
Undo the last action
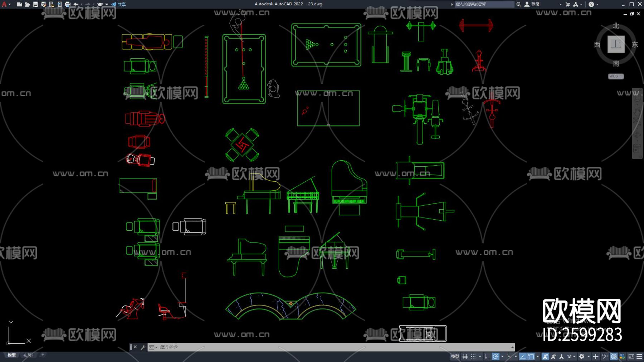click(76, 4)
